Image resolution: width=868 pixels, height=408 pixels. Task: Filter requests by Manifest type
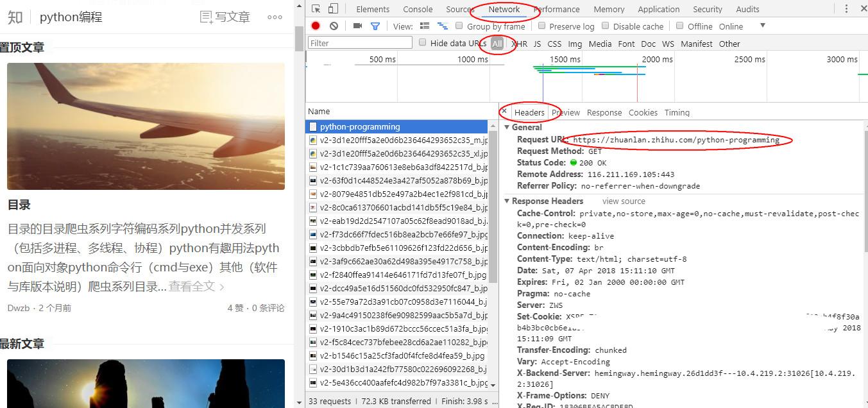(x=697, y=44)
